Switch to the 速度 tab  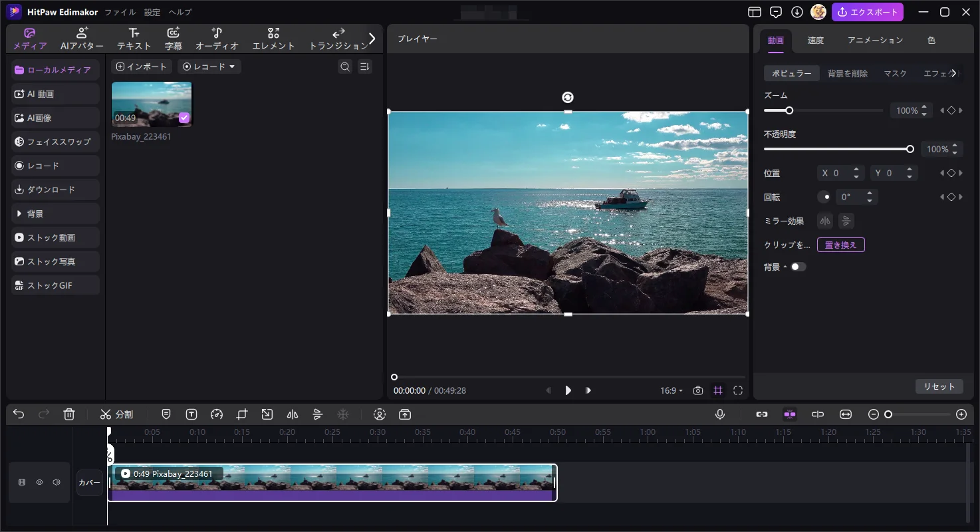(816, 40)
